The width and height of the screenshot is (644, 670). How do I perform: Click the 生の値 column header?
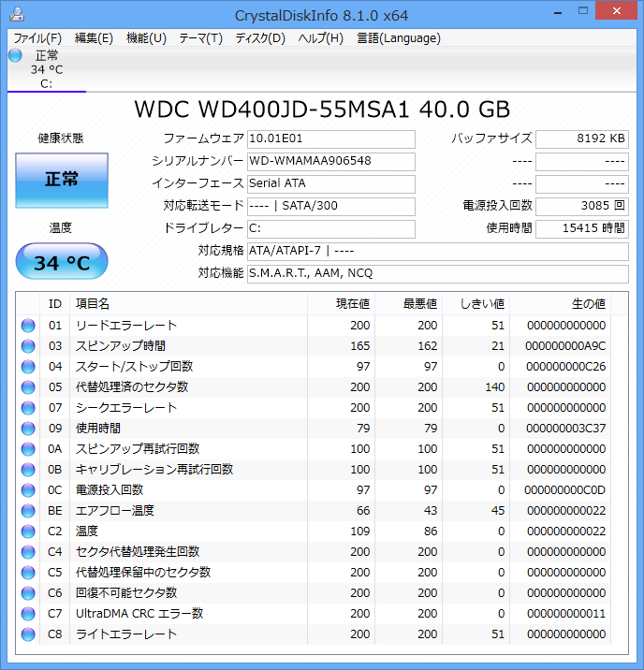(x=561, y=304)
